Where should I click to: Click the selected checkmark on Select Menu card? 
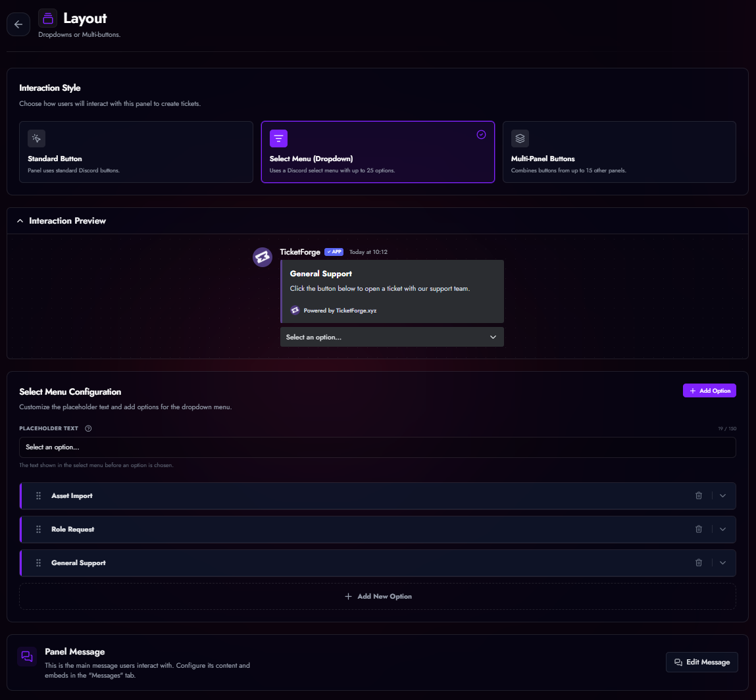481,134
